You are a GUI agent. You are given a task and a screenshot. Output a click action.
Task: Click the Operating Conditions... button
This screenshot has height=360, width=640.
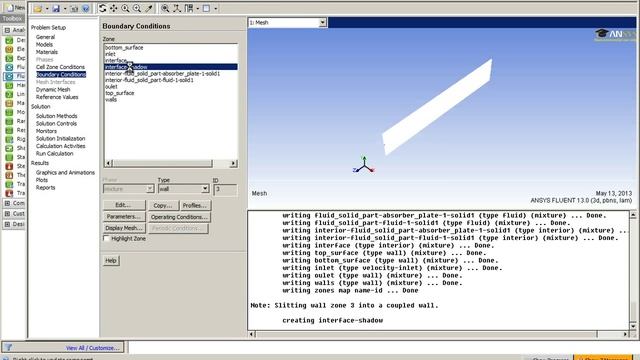179,217
